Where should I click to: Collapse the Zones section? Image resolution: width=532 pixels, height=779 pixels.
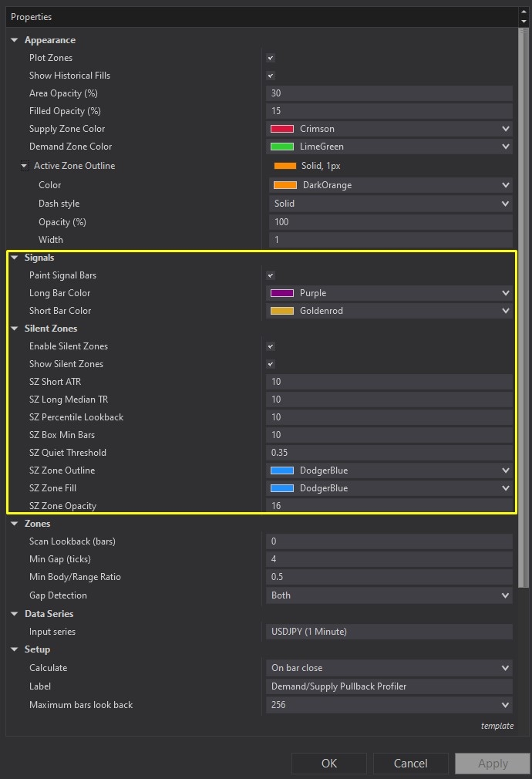tap(13, 523)
